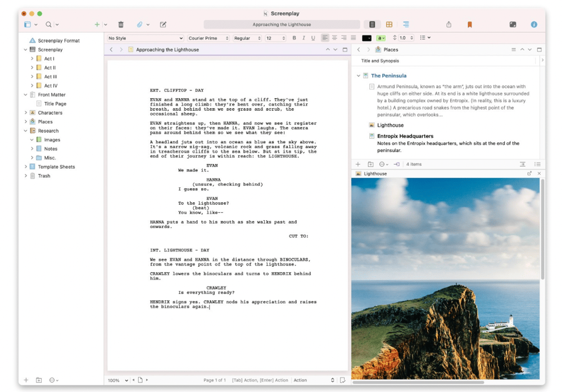
Task: Open the binder footer actions menu
Action: pyautogui.click(x=53, y=380)
